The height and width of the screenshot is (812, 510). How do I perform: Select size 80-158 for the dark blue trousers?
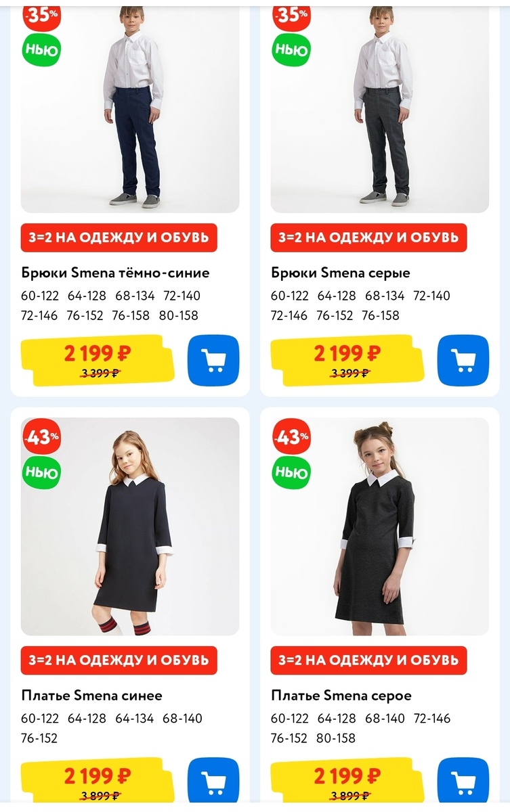179,315
